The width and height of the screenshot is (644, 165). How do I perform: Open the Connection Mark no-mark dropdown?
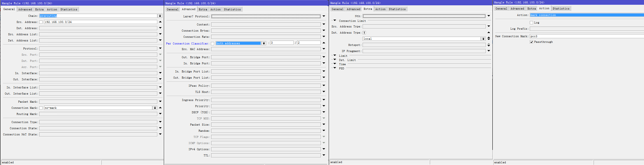pyautogui.click(x=155, y=108)
